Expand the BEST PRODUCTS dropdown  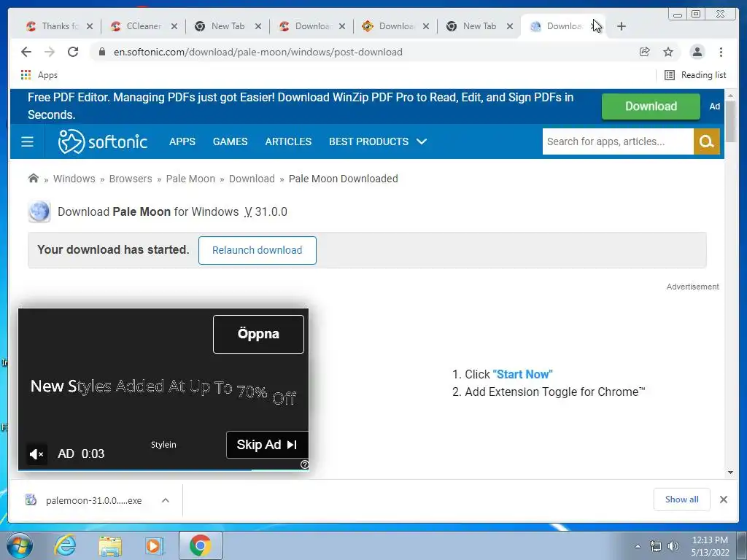[378, 141]
